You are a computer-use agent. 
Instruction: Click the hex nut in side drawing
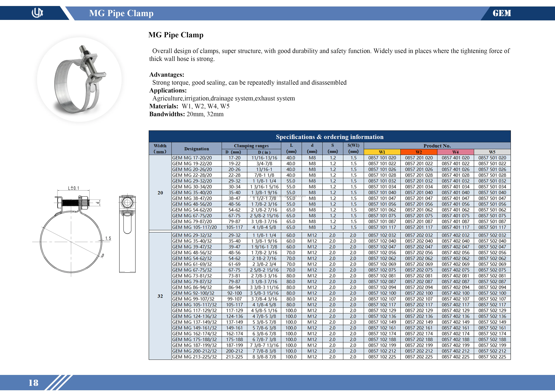[127, 202]
